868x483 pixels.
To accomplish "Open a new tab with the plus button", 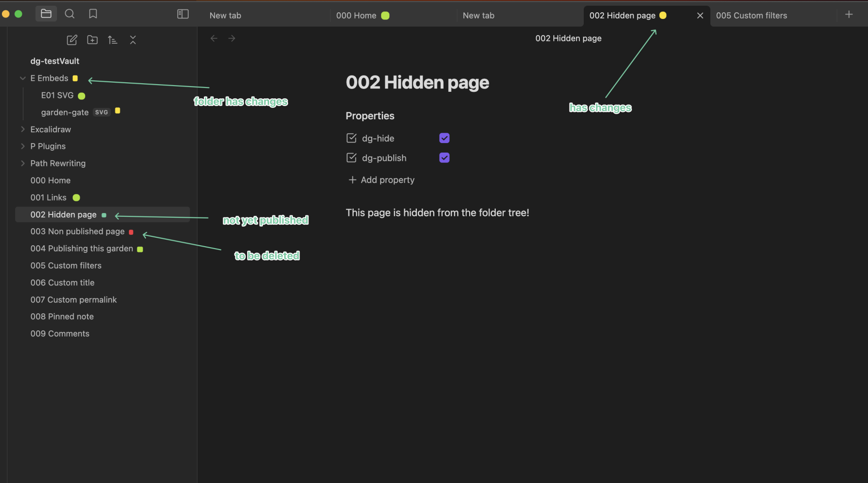I will (849, 14).
